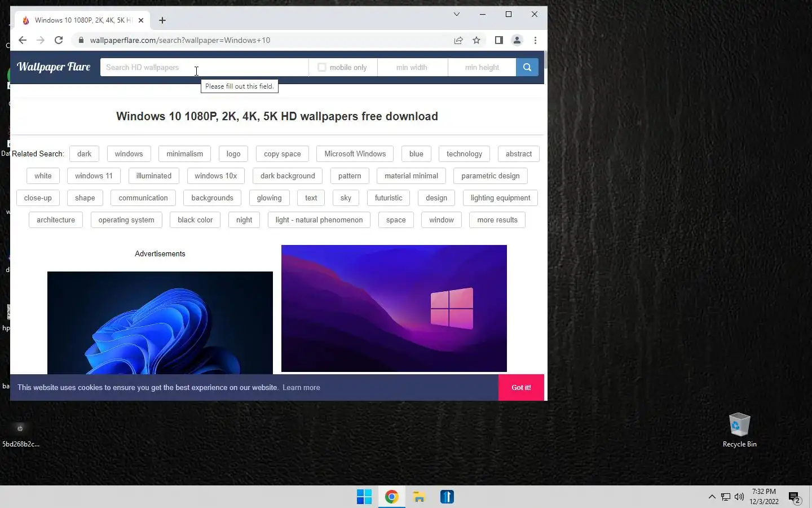Click the abstract tag
The height and width of the screenshot is (508, 812).
tap(519, 154)
